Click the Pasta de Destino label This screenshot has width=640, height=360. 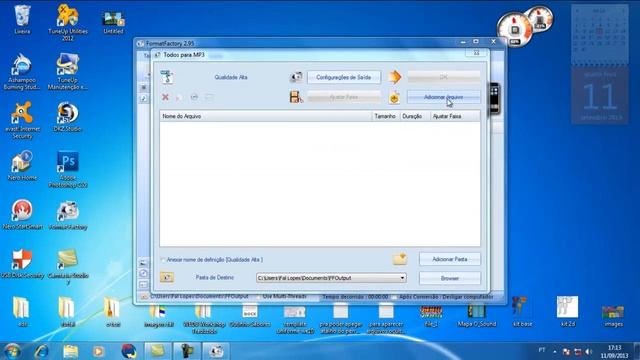tap(215, 278)
